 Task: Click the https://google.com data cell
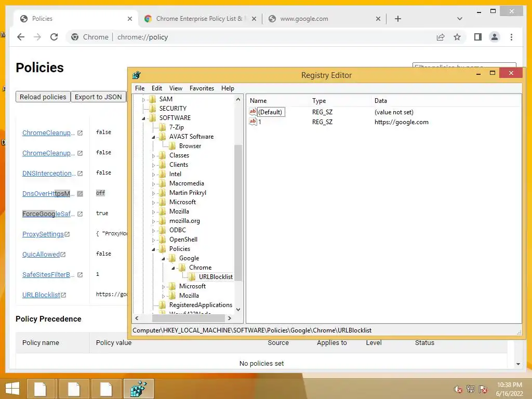tap(402, 122)
